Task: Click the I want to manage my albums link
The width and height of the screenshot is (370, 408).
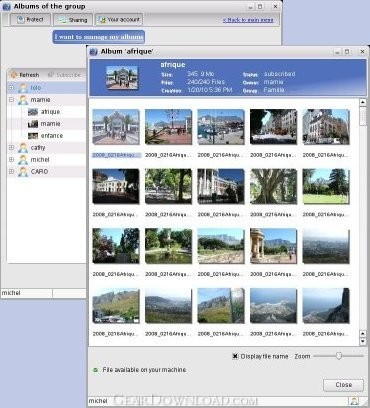Action: click(x=99, y=37)
